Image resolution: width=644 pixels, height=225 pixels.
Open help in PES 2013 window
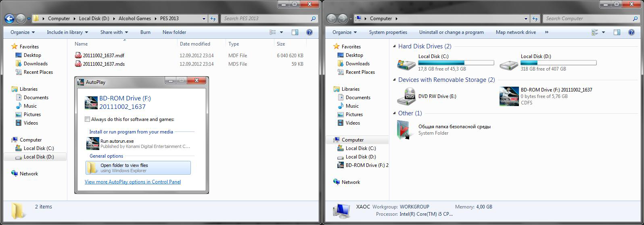click(x=309, y=32)
